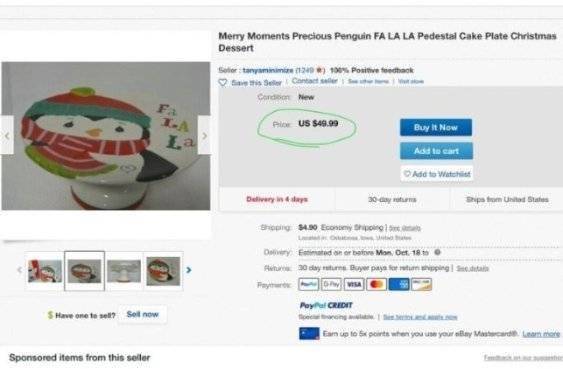
Task: Select the American Express card icon
Action: (x=399, y=284)
